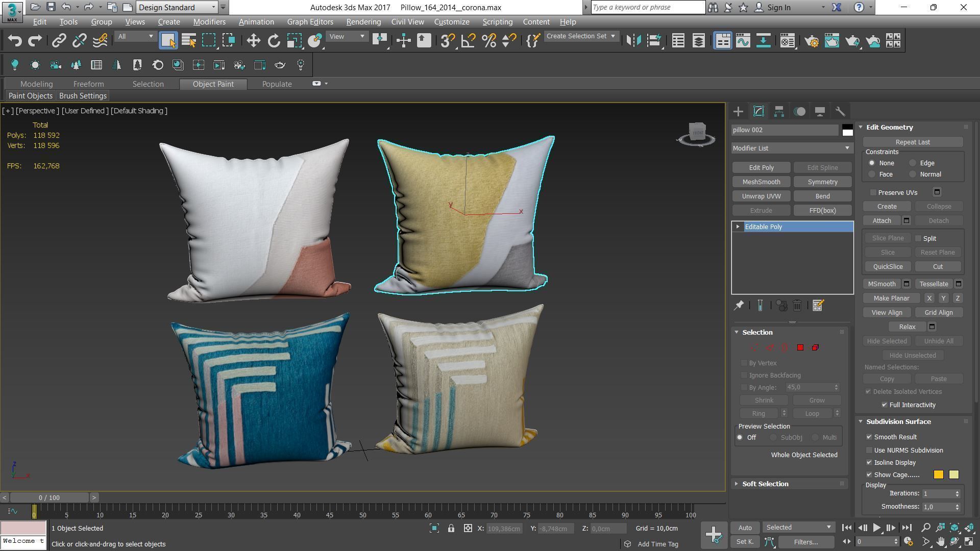Screen dimensions: 980x551
Task: Click Remove Modifier trash icon
Action: point(797,306)
